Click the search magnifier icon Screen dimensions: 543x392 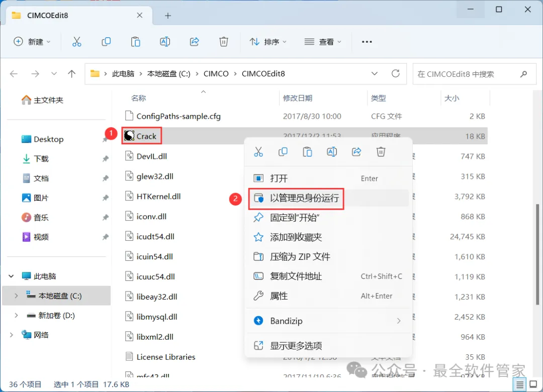coord(523,74)
